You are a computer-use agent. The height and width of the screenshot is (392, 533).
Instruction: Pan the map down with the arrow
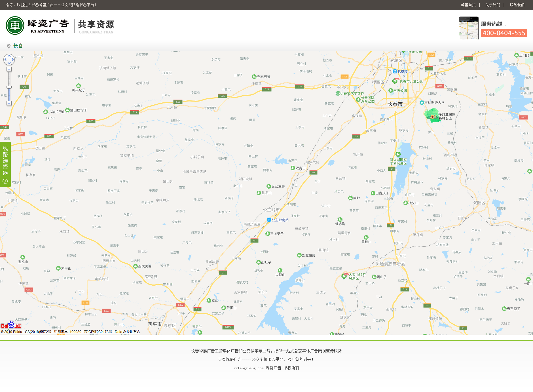tap(9, 63)
